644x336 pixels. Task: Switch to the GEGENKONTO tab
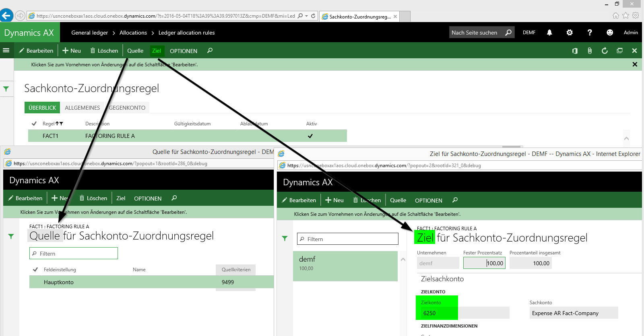coord(127,108)
